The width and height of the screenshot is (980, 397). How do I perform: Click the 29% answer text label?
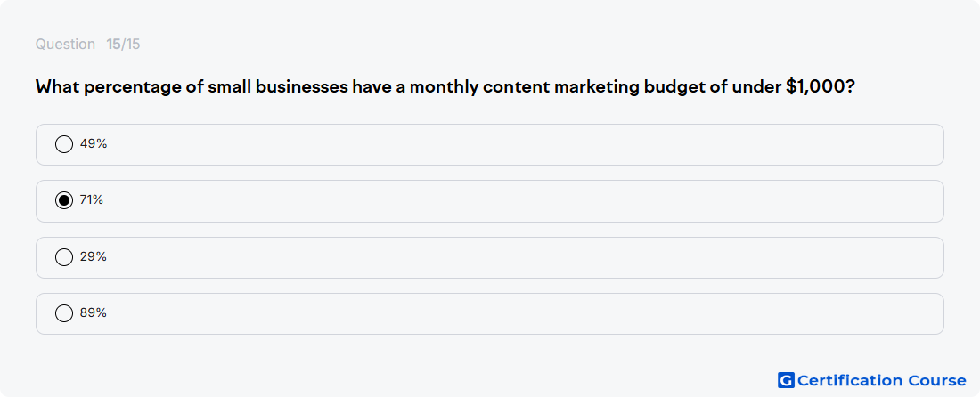(x=94, y=256)
